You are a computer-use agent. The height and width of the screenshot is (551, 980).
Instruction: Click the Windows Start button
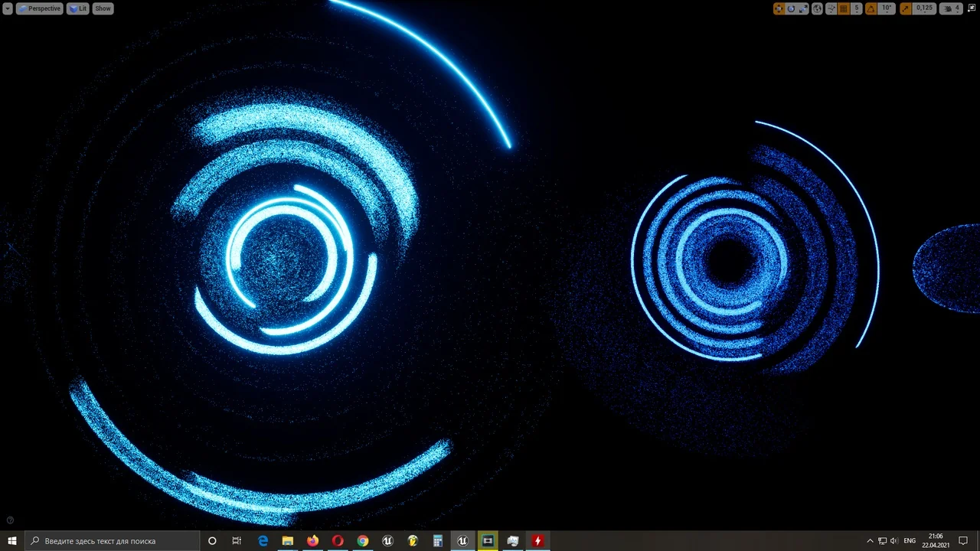pos(12,541)
